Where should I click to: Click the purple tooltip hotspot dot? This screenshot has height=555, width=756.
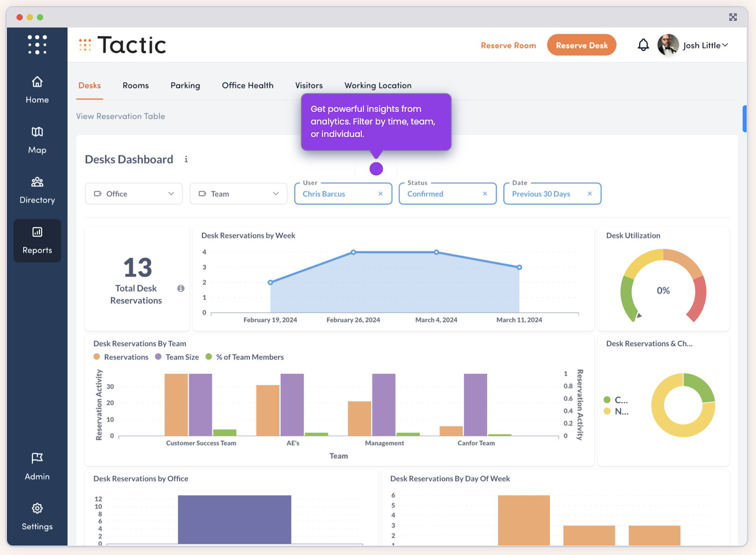click(x=376, y=169)
